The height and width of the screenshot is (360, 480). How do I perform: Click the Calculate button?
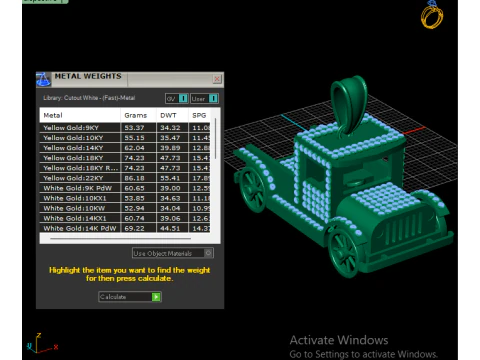coord(130,297)
